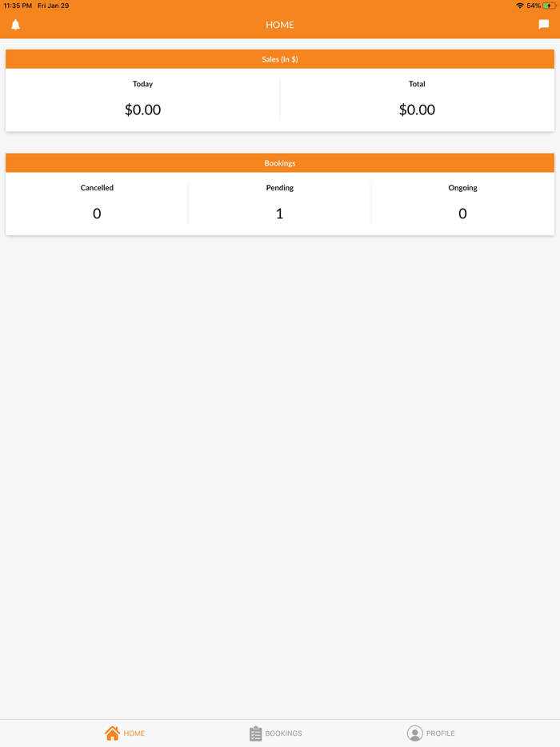Image resolution: width=560 pixels, height=747 pixels.
Task: Open Cancelled bookings count
Action: (x=97, y=214)
